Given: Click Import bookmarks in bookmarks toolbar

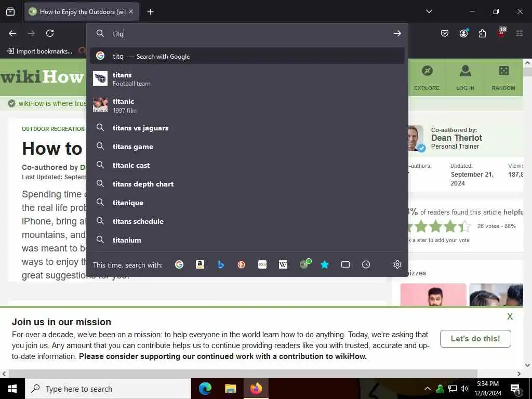Looking at the screenshot, I should point(40,51).
